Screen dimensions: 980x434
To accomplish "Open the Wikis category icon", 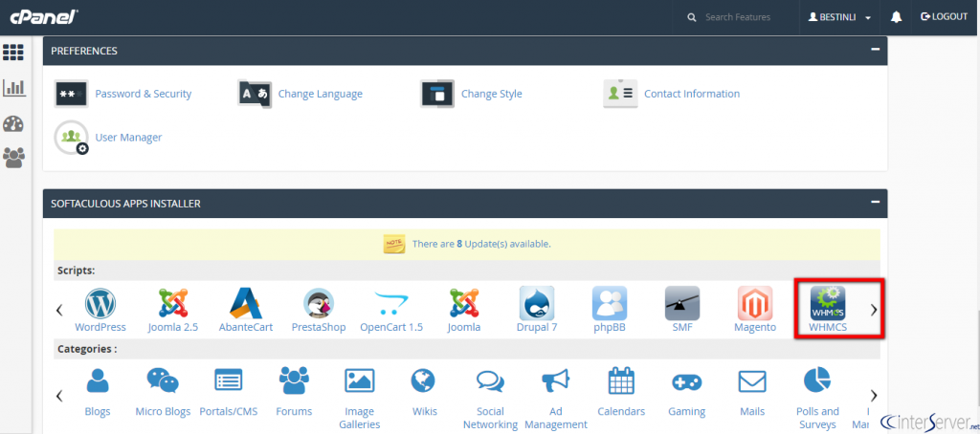I will point(424,380).
